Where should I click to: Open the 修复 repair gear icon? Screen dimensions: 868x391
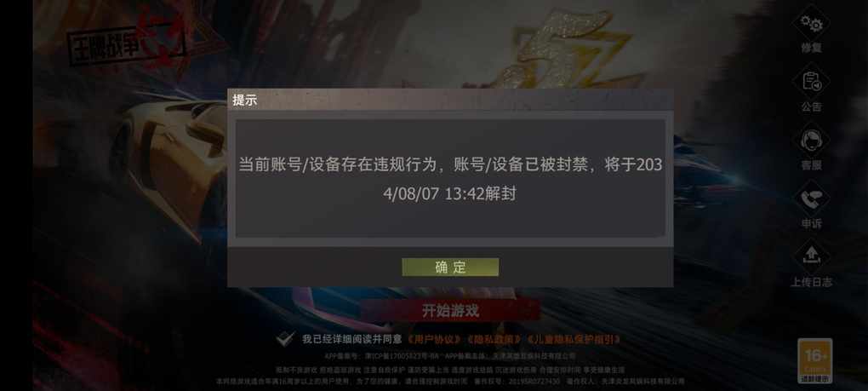point(811,31)
